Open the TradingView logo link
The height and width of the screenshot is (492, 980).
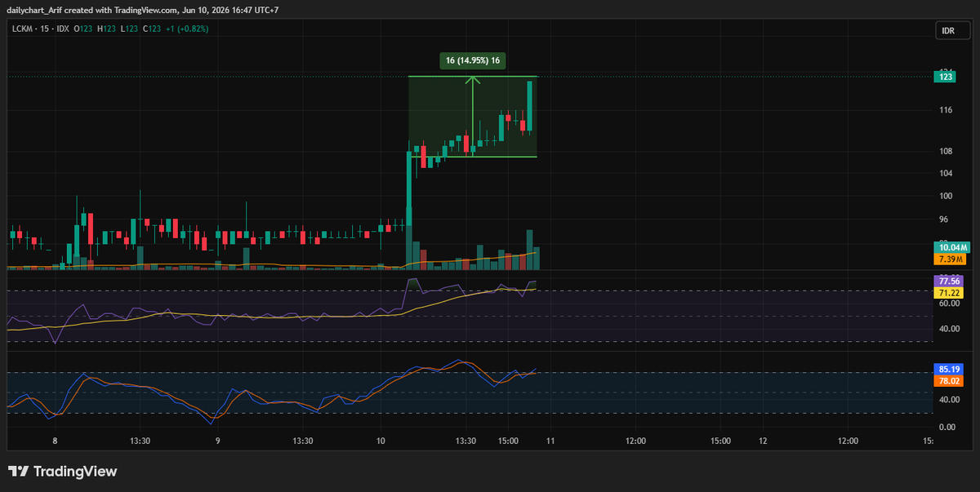[62, 472]
